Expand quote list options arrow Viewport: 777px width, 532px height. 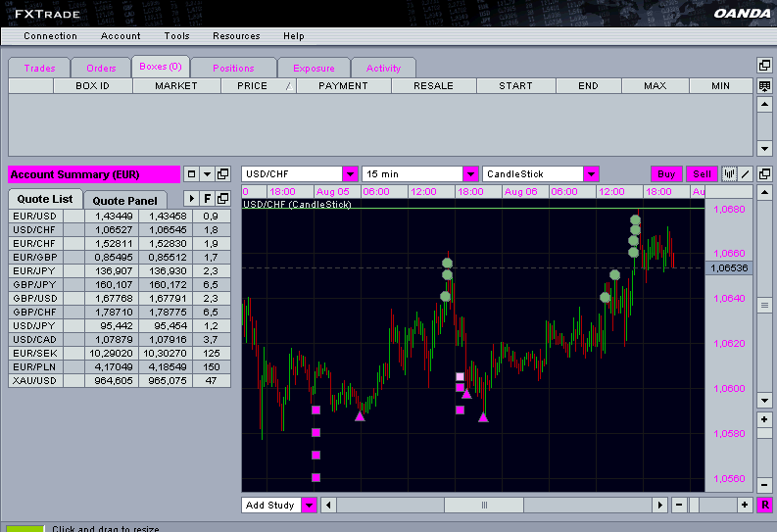[x=191, y=199]
